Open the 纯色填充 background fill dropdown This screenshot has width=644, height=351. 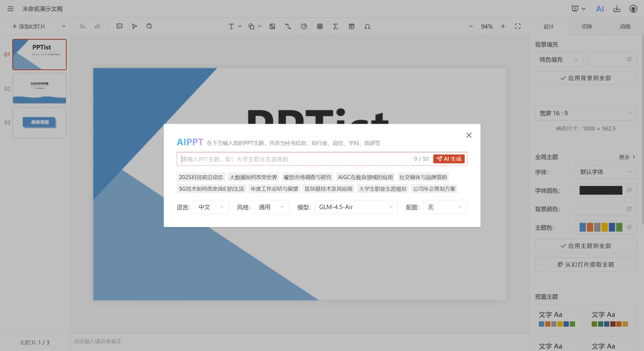559,59
